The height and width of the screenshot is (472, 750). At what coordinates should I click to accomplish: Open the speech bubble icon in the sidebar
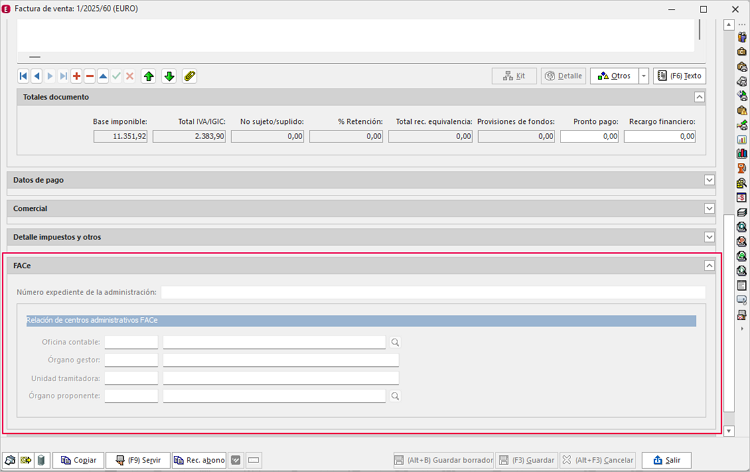742,300
